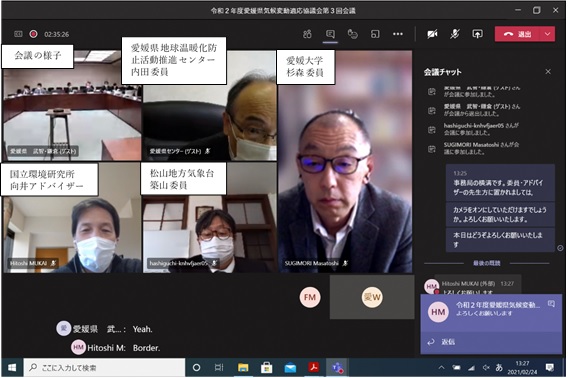This screenshot has width=568, height=378.
Task: Open Cortana circle icon on taskbar
Action: 196,368
